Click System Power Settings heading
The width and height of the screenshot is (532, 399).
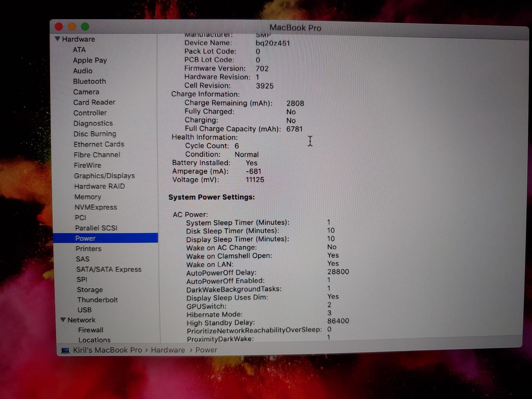coord(212,197)
